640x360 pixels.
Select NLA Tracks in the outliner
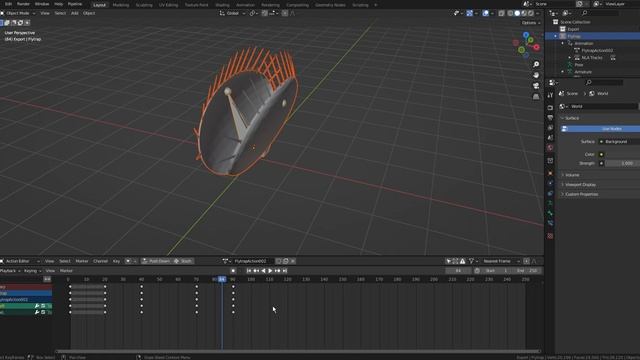pos(592,58)
